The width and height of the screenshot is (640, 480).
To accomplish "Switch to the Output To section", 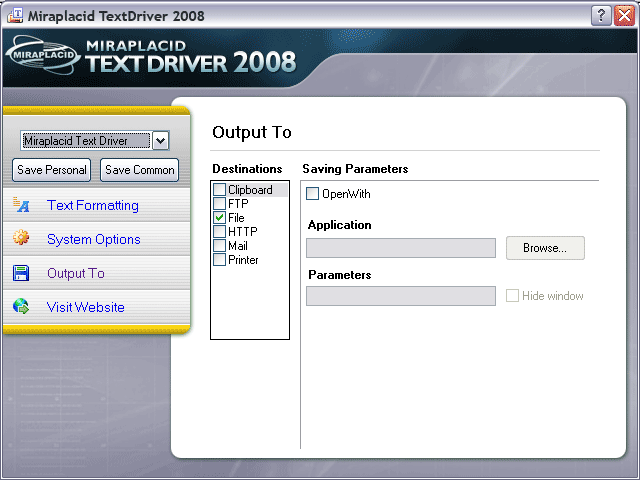I will (x=76, y=273).
